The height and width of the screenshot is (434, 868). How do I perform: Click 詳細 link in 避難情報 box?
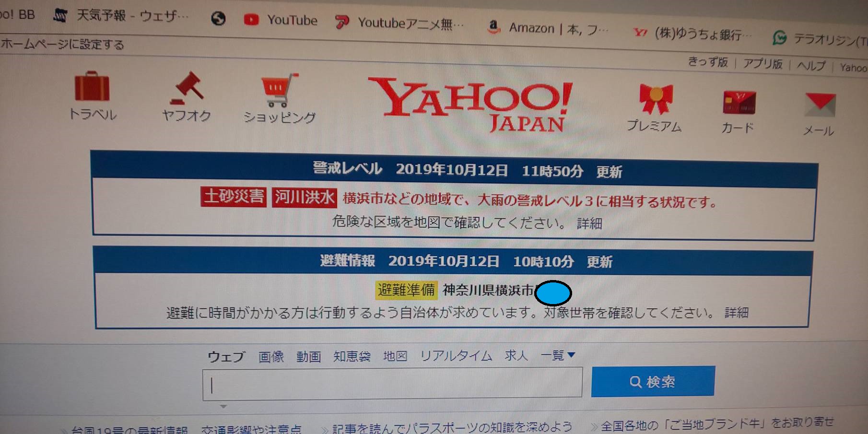coord(736,313)
